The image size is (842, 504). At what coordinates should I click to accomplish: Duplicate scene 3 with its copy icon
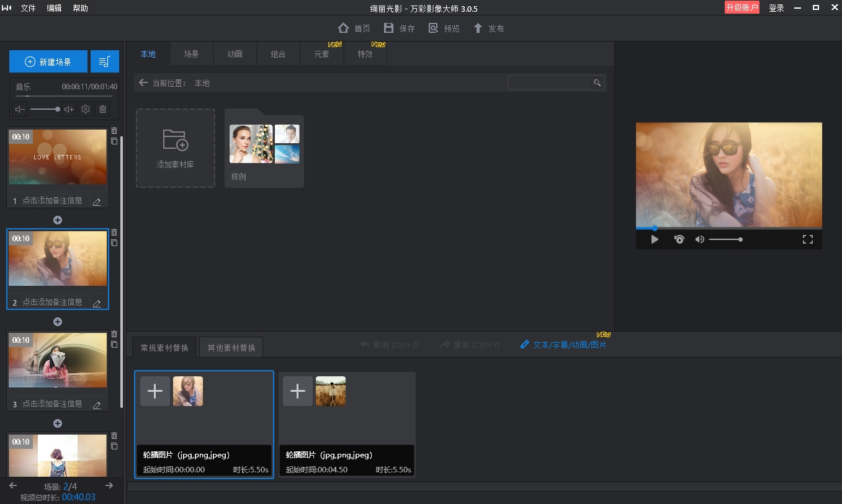pyautogui.click(x=114, y=345)
